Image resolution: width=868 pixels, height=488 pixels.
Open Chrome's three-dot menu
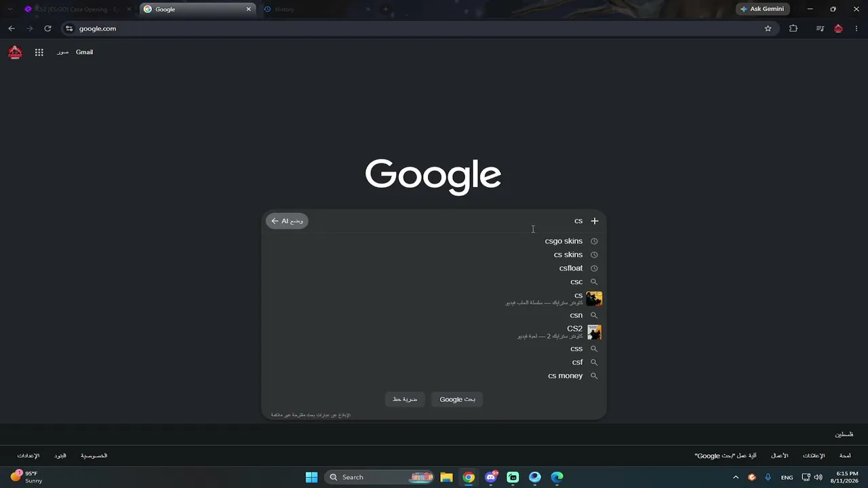856,28
